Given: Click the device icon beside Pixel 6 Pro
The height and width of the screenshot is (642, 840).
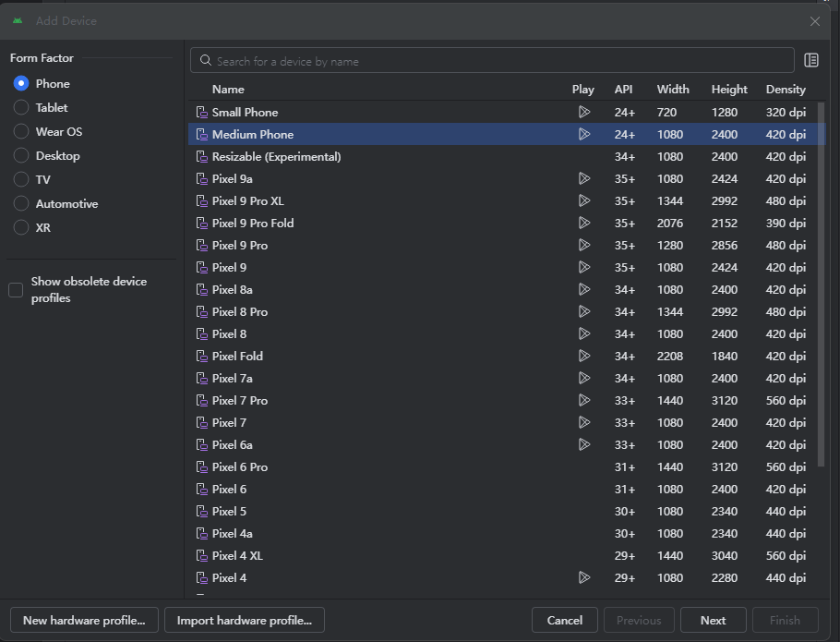Looking at the screenshot, I should tap(202, 467).
